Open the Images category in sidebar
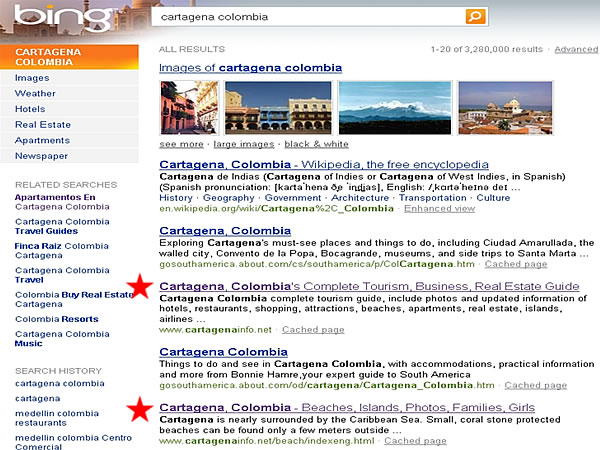The width and height of the screenshot is (600, 450). pos(32,78)
